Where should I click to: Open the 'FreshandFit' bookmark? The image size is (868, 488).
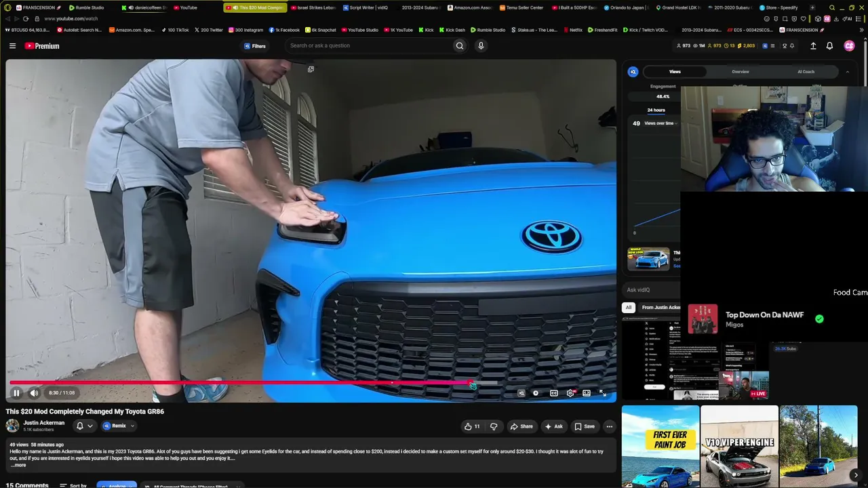point(603,30)
